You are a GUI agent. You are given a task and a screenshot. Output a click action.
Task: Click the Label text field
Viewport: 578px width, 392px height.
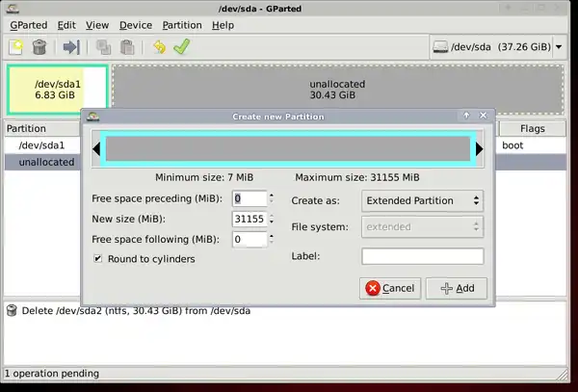422,256
